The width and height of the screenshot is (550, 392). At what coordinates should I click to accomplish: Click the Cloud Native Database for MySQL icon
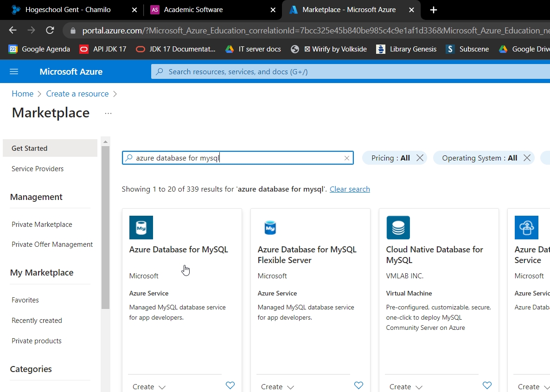point(398,227)
